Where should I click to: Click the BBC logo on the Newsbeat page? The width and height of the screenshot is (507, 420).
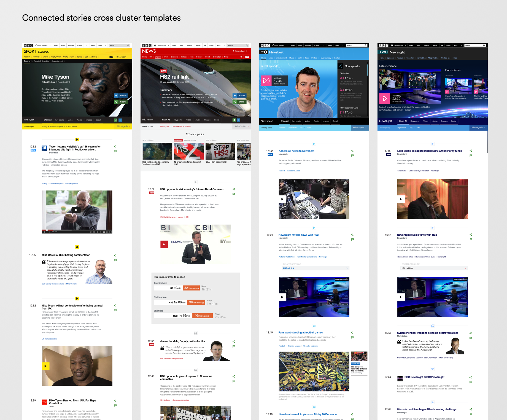[265, 45]
